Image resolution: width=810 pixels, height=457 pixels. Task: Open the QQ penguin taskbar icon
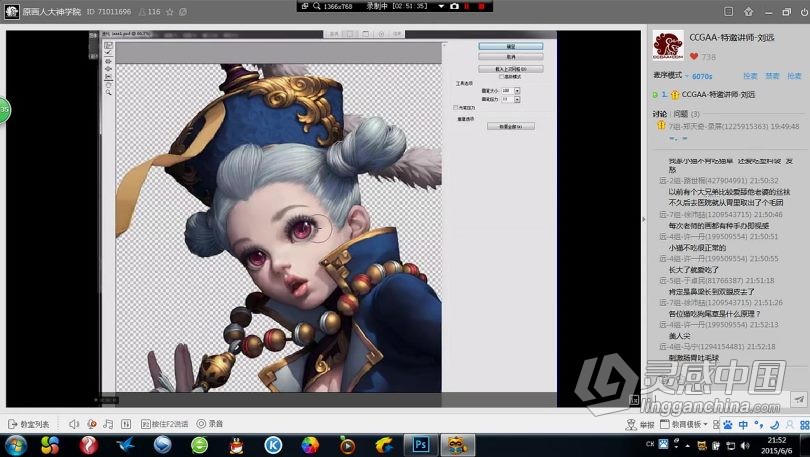237,445
